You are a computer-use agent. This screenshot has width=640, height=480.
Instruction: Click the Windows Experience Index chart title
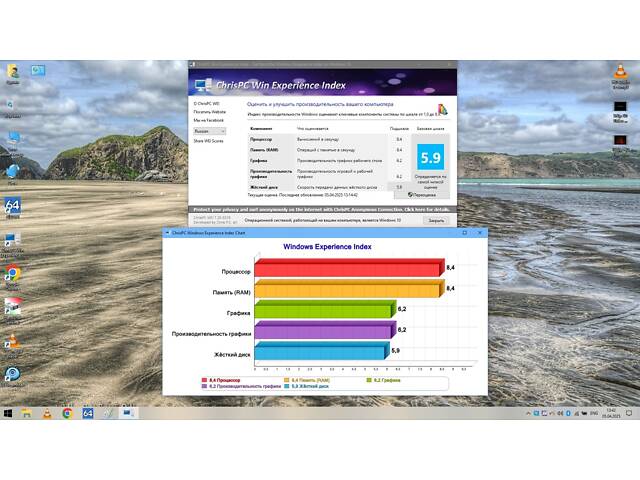[x=327, y=247]
